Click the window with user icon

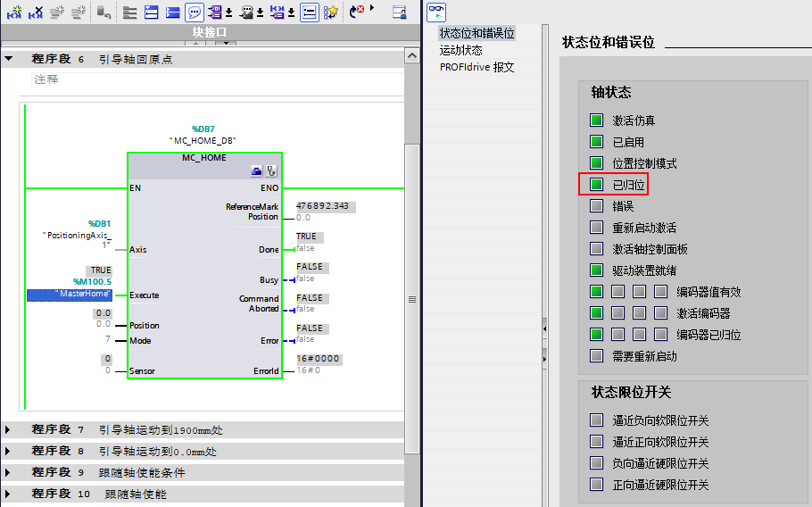pyautogui.click(x=399, y=12)
